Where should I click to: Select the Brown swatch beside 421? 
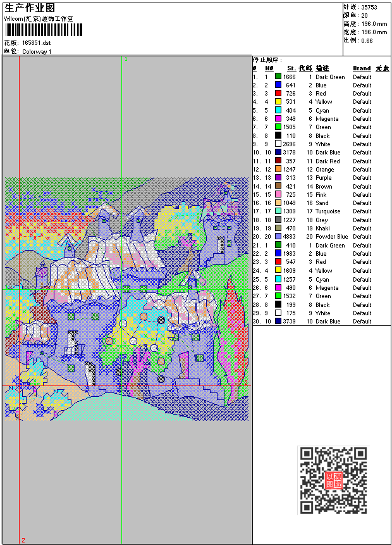[278, 186]
